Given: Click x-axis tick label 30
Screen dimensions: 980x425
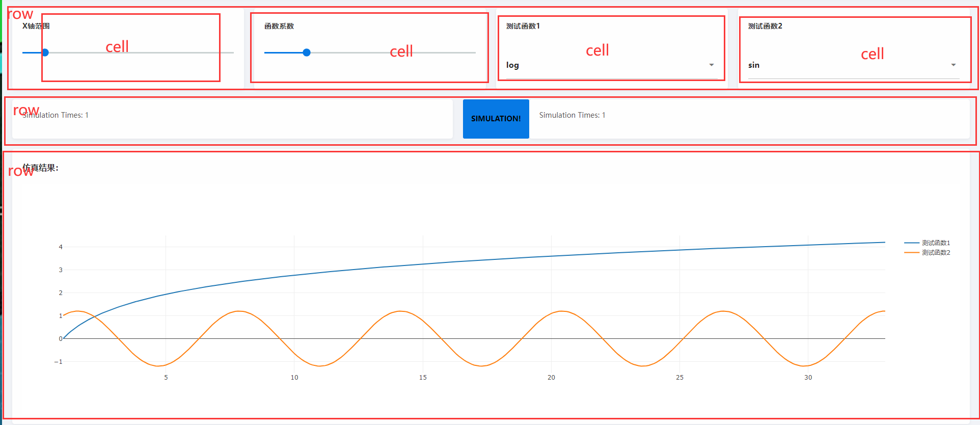Looking at the screenshot, I should tap(808, 378).
